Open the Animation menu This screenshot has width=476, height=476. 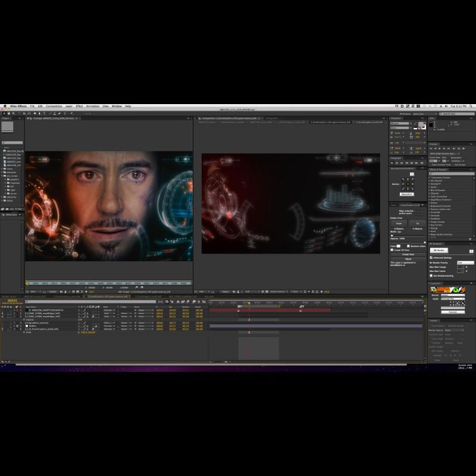coord(93,107)
